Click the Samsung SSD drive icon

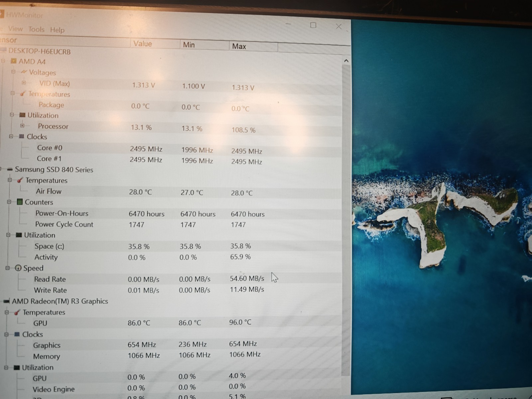[10, 169]
